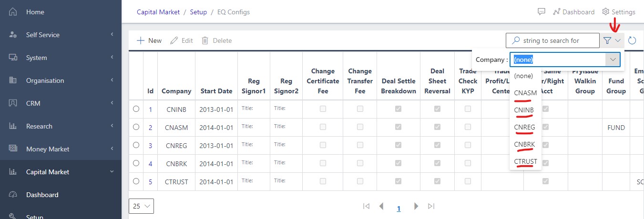This screenshot has height=219, width=644.
Task: Click the Setup wrench icon in sidebar
Action: 13,216
